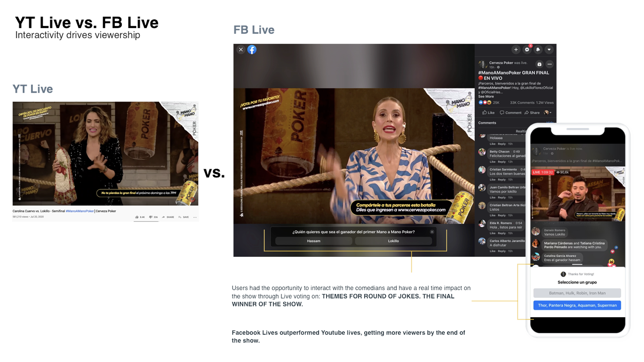644x362 pixels.
Task: Click Darwin Romero's comment on phone
Action: point(554,232)
